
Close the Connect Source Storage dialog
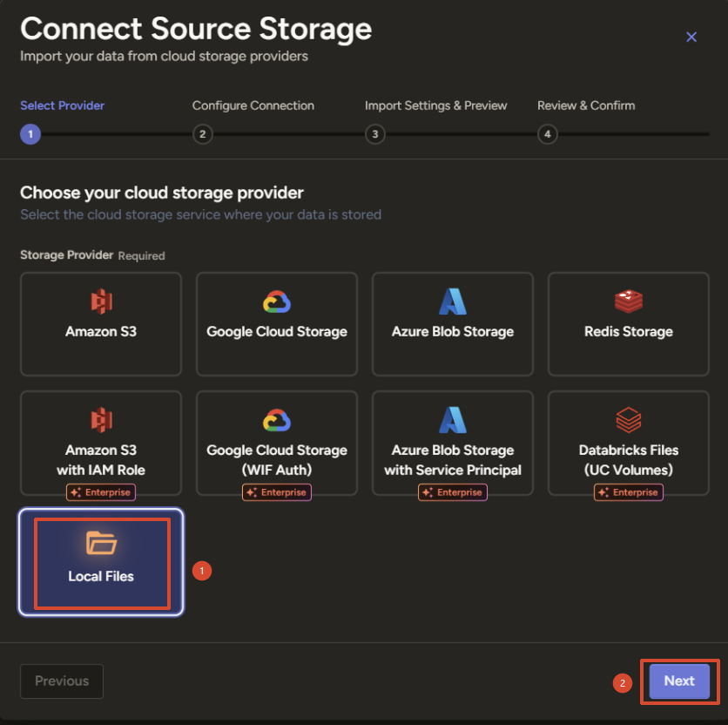point(691,37)
